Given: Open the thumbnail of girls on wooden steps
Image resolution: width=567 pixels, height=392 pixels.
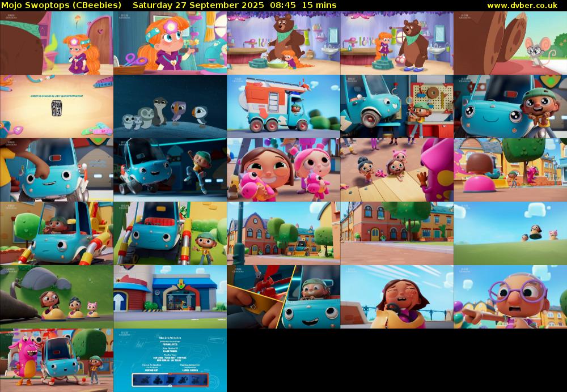Looking at the screenshot, I should [397, 170].
